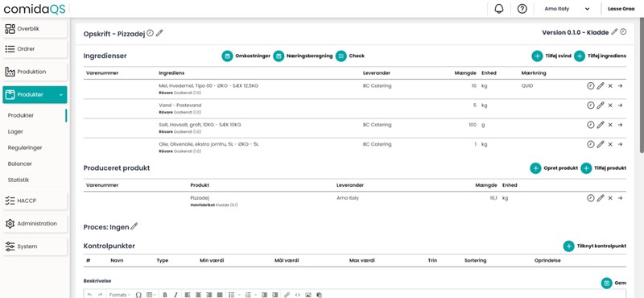
Task: Open history clock on Vand - Postevand row
Action: pos(591,106)
